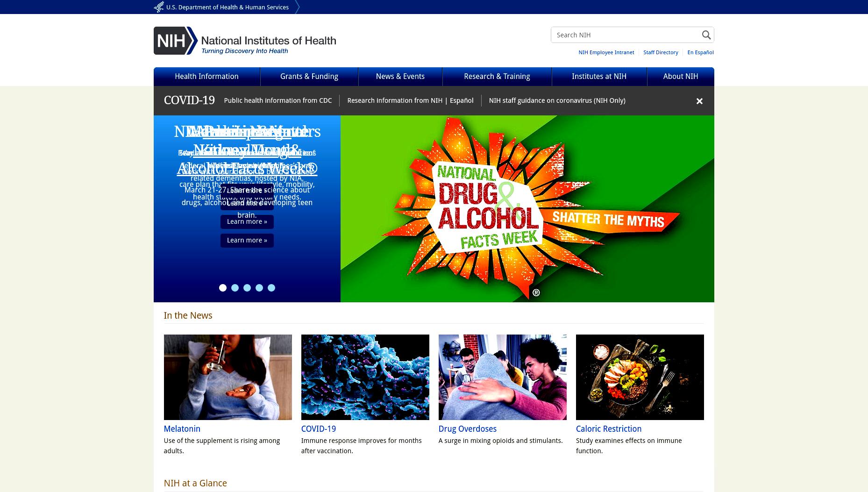Click the HHS eagle logo icon

click(159, 7)
